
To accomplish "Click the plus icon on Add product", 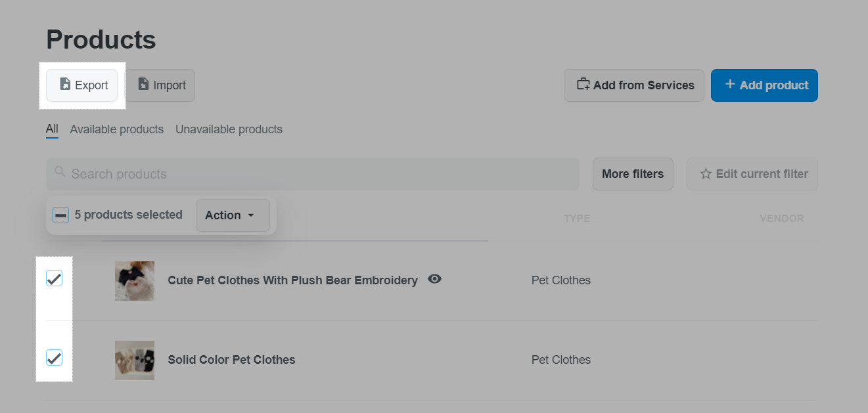I will pyautogui.click(x=729, y=84).
